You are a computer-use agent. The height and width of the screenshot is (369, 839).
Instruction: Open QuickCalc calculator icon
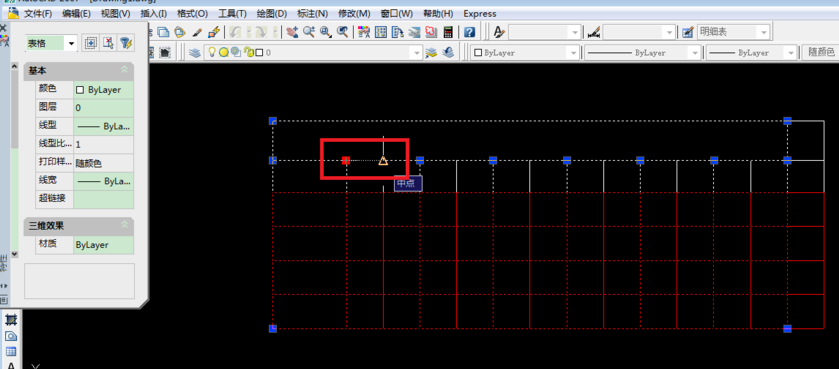pos(448,32)
